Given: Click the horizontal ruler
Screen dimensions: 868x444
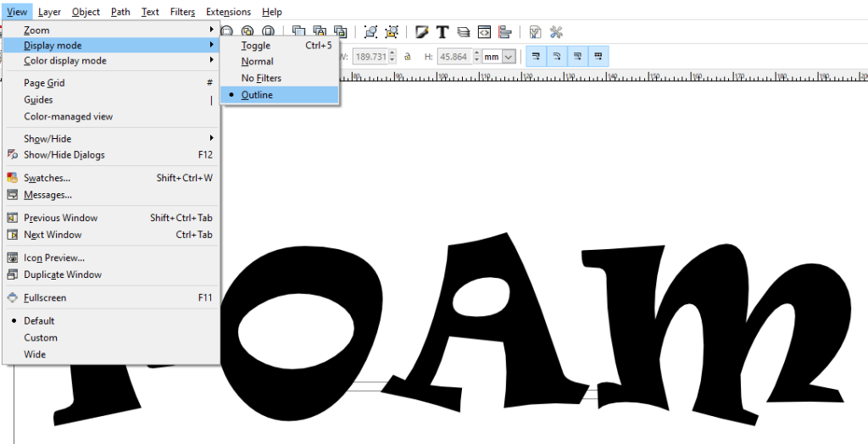Looking at the screenshot, I should tap(604, 76).
